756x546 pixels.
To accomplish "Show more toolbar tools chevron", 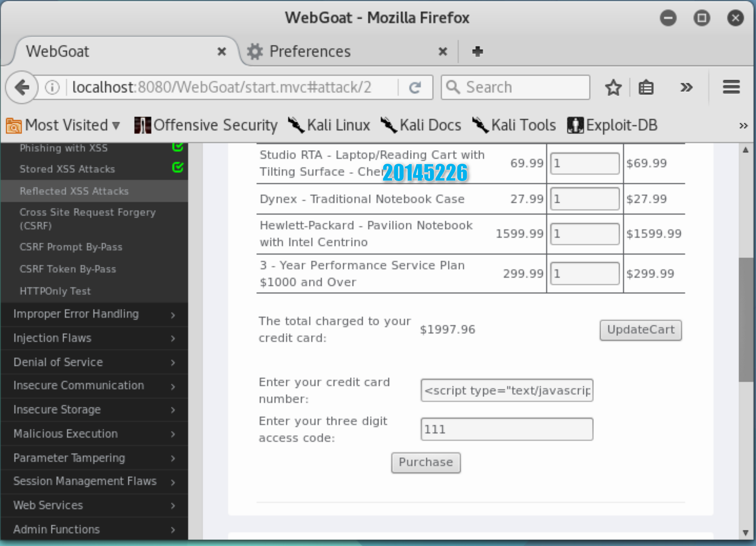I will click(686, 87).
